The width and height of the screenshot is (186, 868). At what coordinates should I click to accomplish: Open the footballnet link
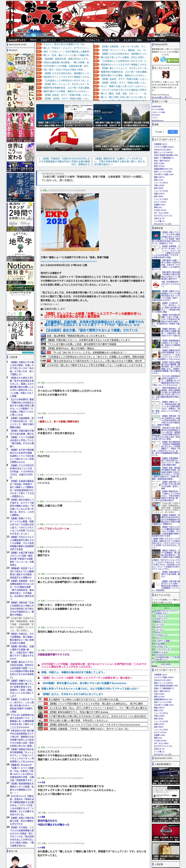(156, 115)
